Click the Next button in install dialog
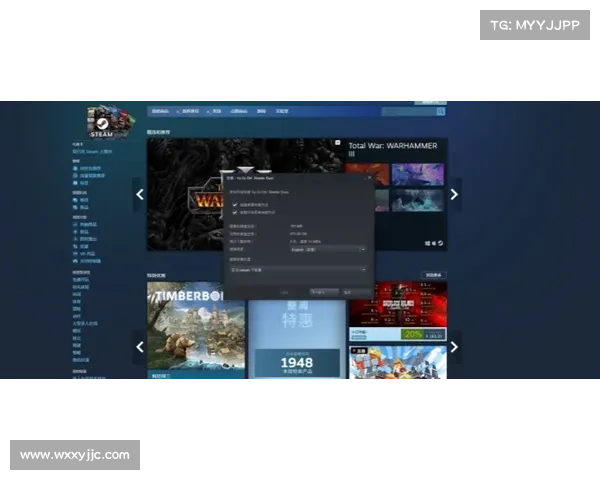600x480 pixels. (324, 292)
